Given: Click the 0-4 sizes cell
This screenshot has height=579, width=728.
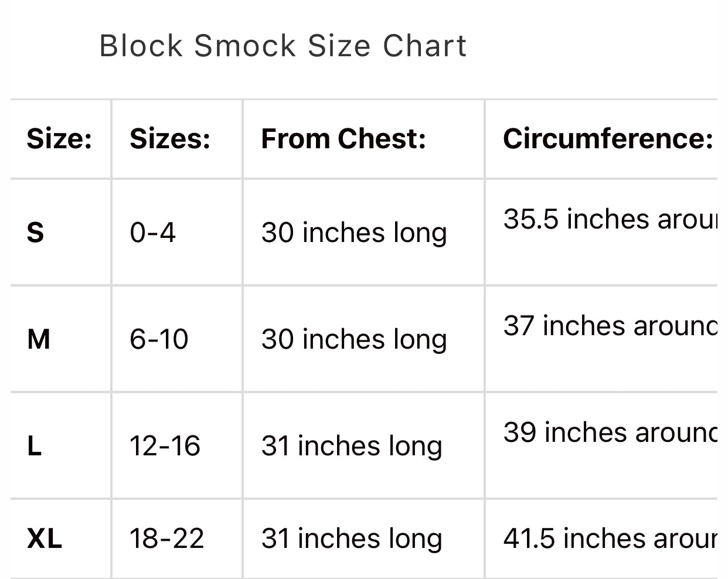Looking at the screenshot, I should pyautogui.click(x=152, y=233).
